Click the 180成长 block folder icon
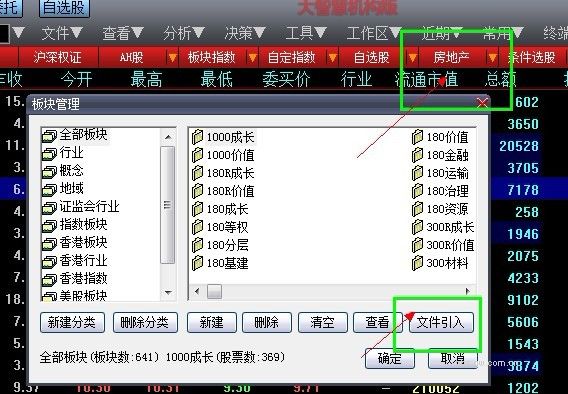This screenshot has width=568, height=394. [197, 209]
